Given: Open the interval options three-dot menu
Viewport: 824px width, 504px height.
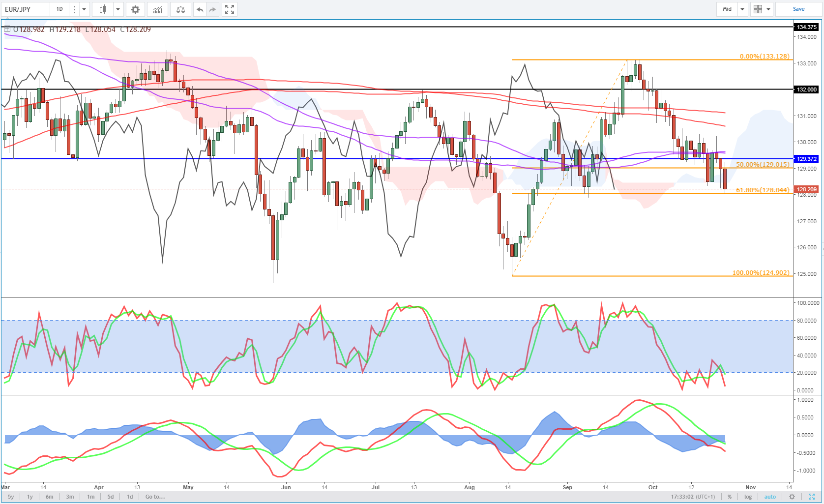Looking at the screenshot, I should coord(74,9).
